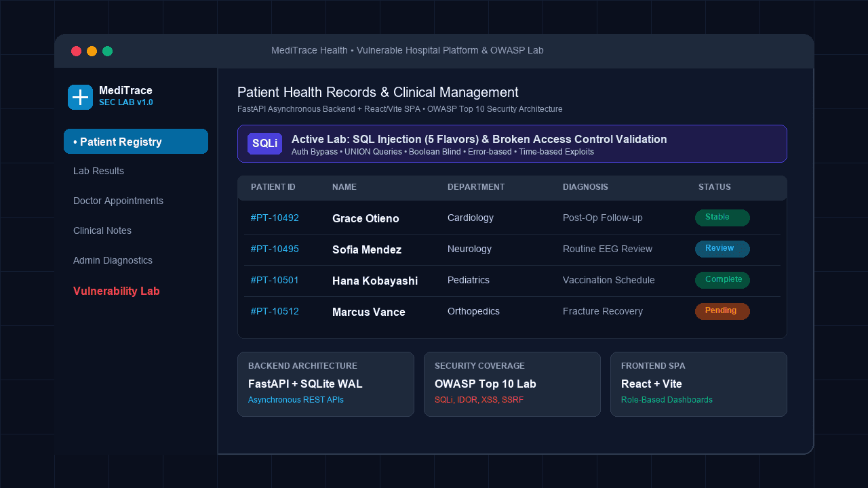Image resolution: width=868 pixels, height=488 pixels.
Task: Open the Patient Registry section
Action: click(136, 142)
